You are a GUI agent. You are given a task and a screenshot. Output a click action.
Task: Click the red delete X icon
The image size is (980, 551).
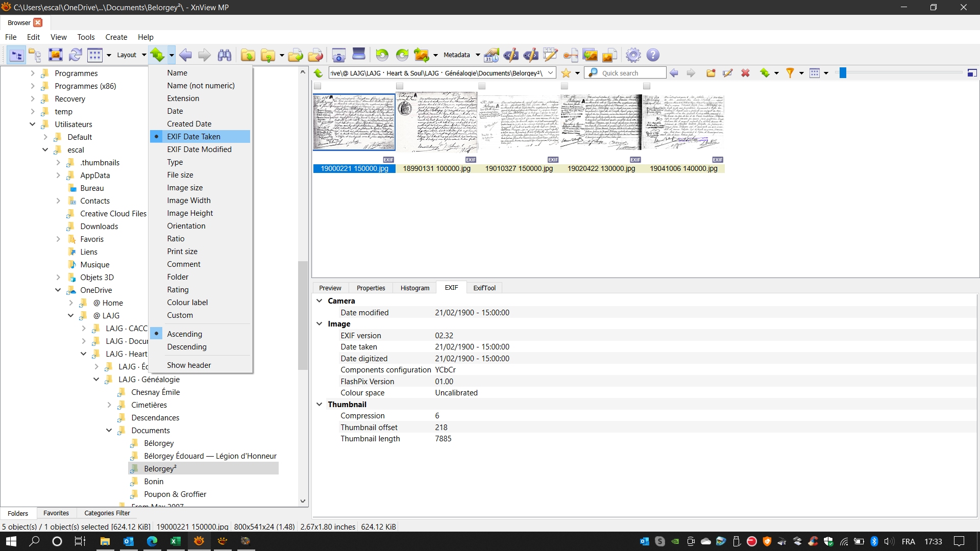click(745, 73)
